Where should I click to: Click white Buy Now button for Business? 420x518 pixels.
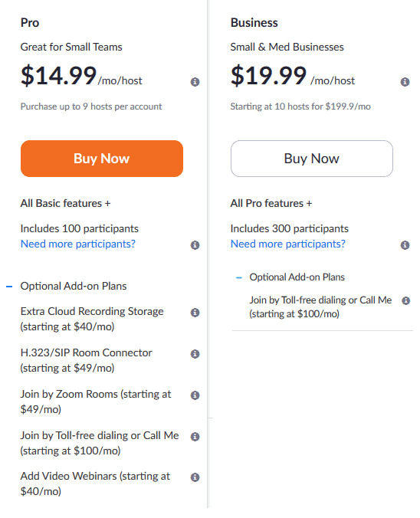(312, 159)
